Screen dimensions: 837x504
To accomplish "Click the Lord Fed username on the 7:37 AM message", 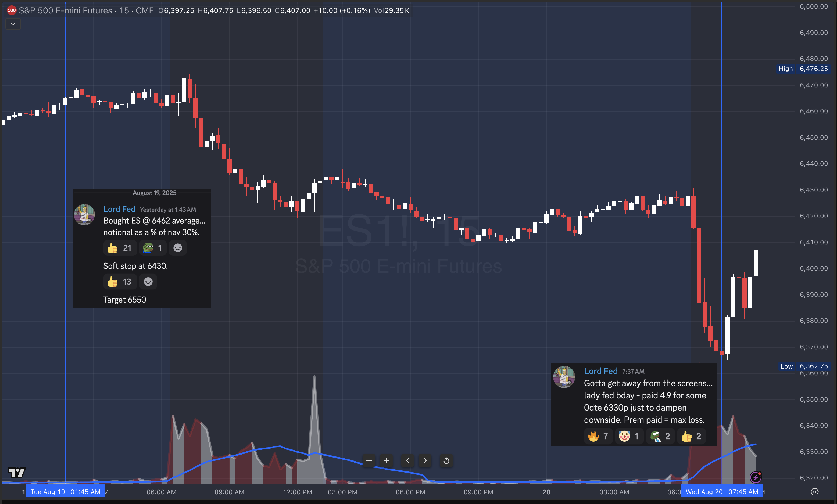I will tap(600, 371).
